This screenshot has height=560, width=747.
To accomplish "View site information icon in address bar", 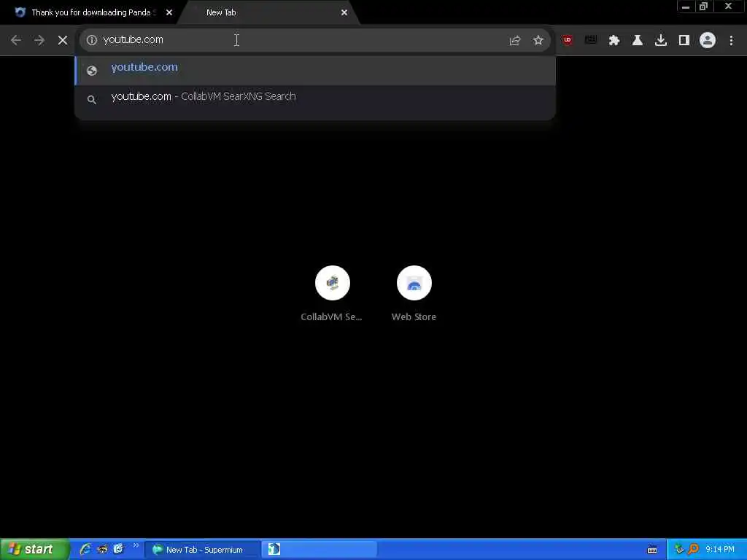I will click(x=92, y=40).
